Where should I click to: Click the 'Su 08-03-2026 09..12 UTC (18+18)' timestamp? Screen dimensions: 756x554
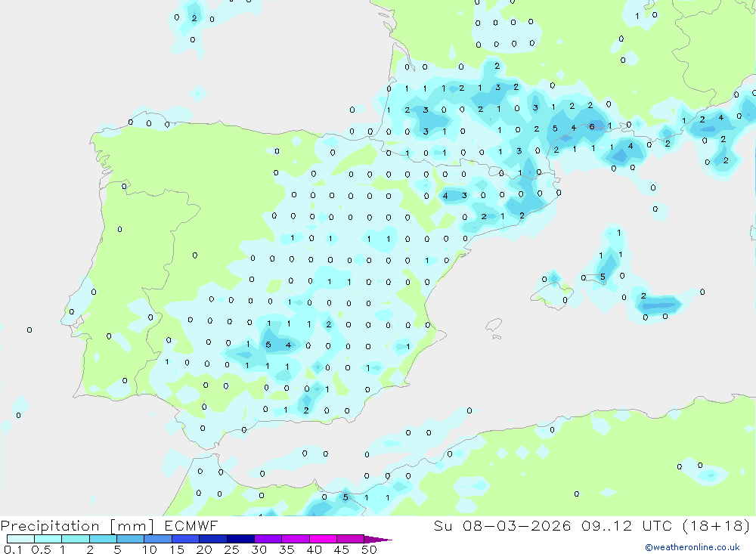click(x=592, y=526)
